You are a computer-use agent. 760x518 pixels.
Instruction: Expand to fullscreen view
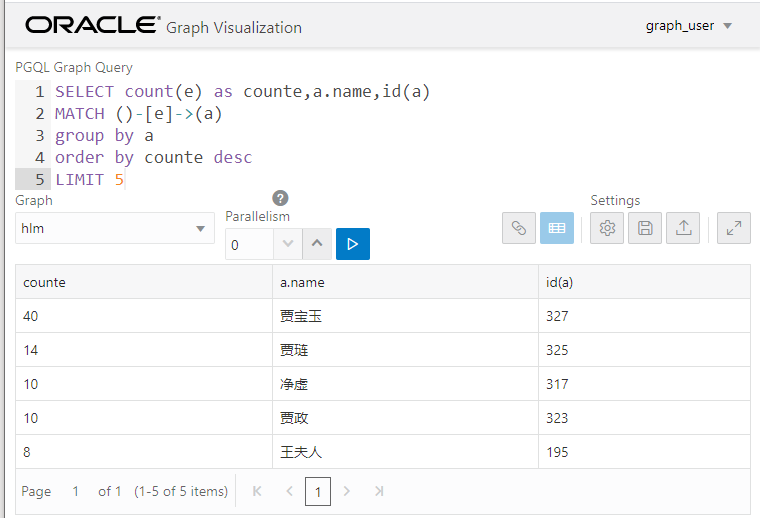[x=734, y=228]
